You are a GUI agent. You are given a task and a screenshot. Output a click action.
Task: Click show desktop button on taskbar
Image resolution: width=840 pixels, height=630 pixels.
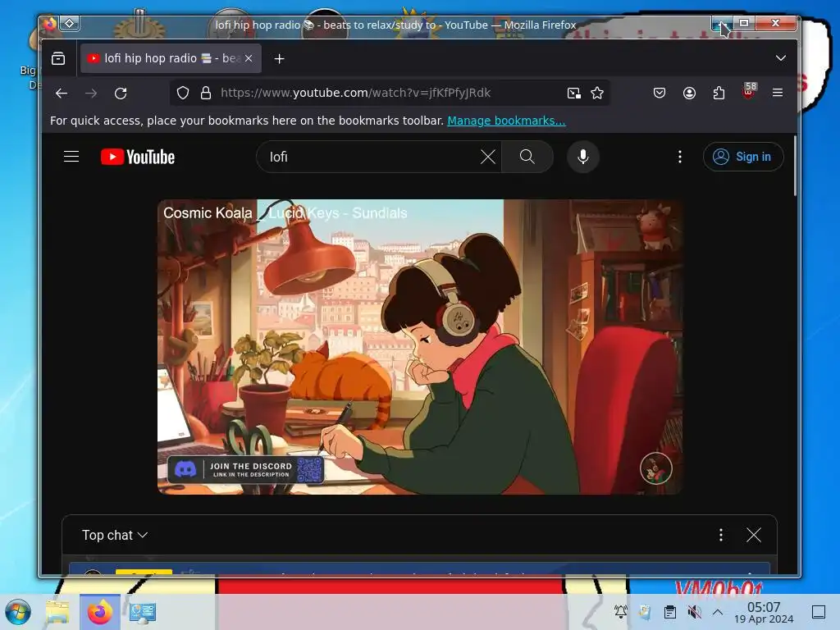[x=818, y=612]
